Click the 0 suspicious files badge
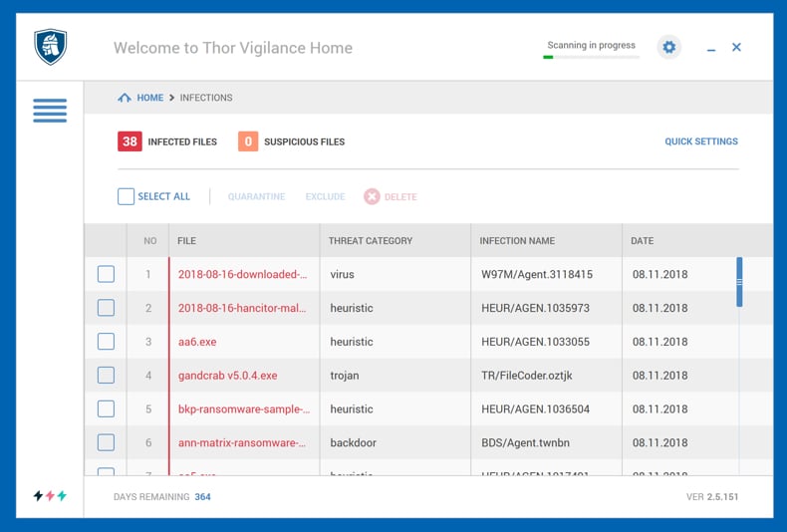787x532 pixels. 248,141
